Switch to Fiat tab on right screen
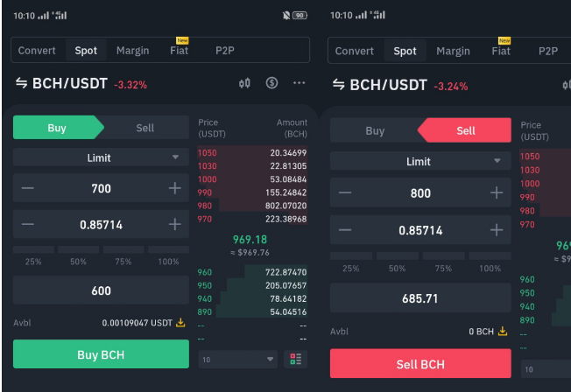The width and height of the screenshot is (571, 392). pyautogui.click(x=501, y=51)
